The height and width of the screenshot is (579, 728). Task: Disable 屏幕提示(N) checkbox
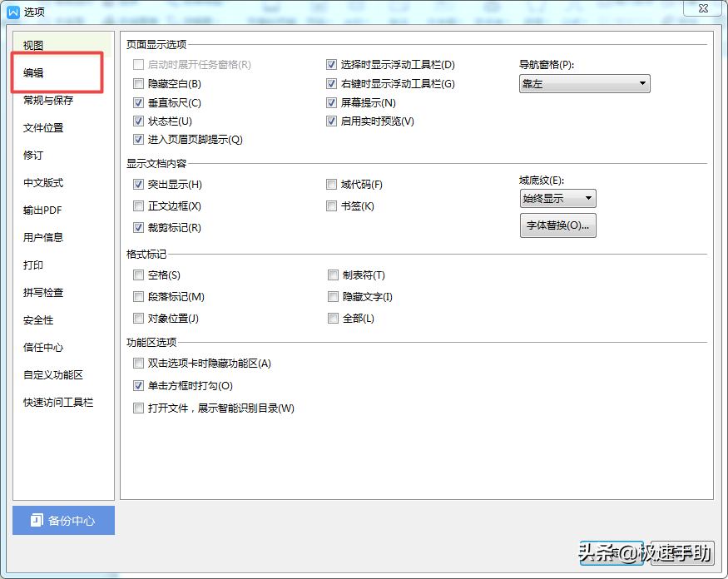(331, 102)
